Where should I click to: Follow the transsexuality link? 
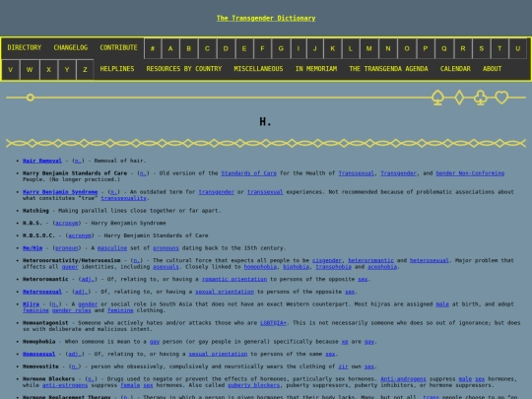coord(123,198)
